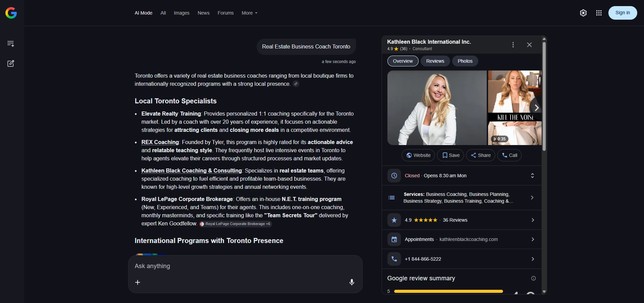Select the Photos tab in business panel
The height and width of the screenshot is (303, 644).
(465, 61)
